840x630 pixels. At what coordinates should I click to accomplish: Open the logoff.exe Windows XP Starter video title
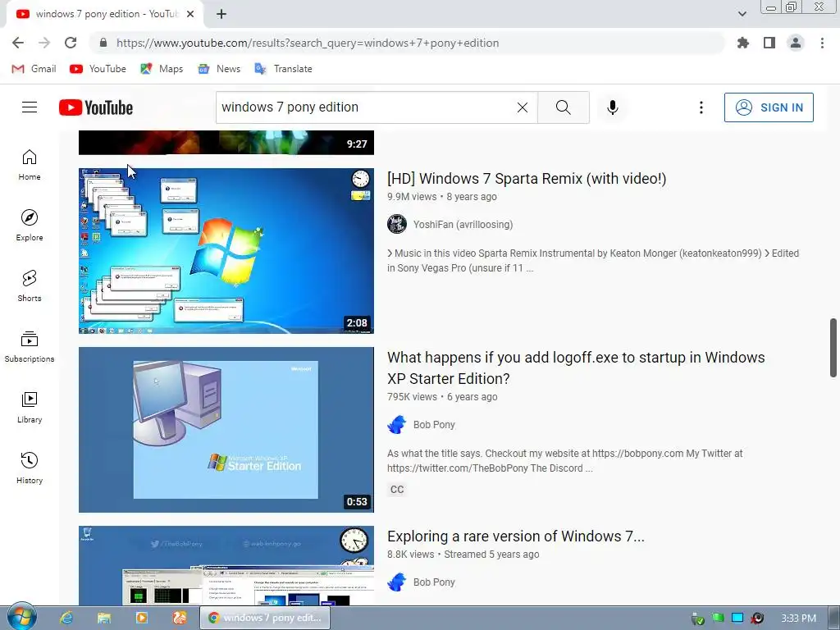coord(576,368)
